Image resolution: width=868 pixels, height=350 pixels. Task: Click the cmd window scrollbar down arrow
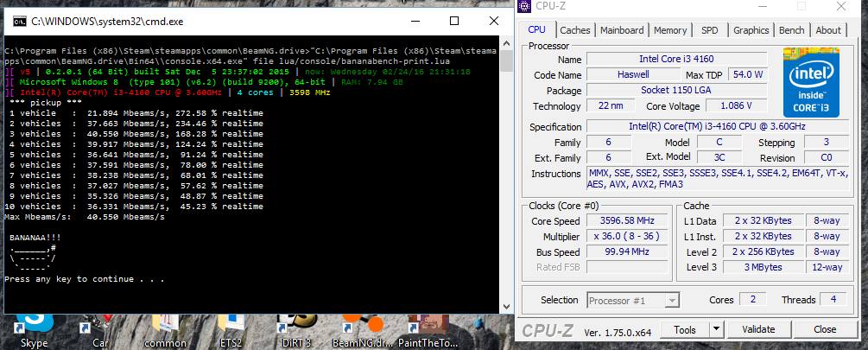506,306
